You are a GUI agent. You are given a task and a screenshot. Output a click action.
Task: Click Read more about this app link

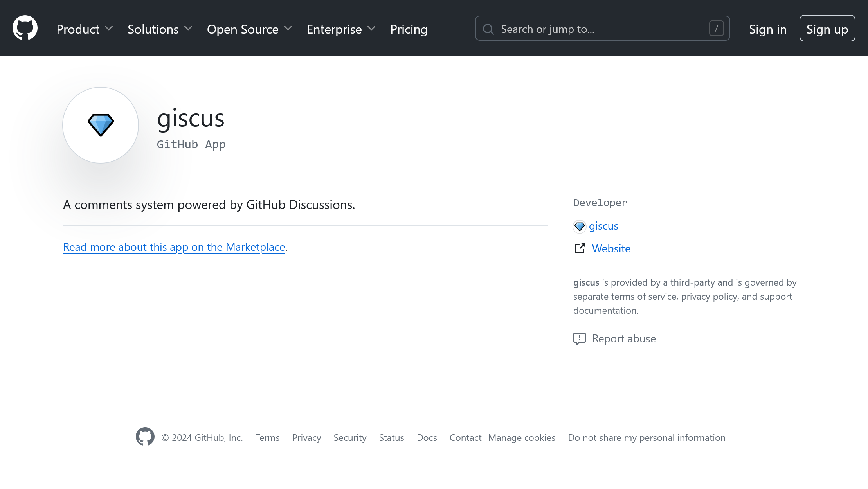pos(174,246)
